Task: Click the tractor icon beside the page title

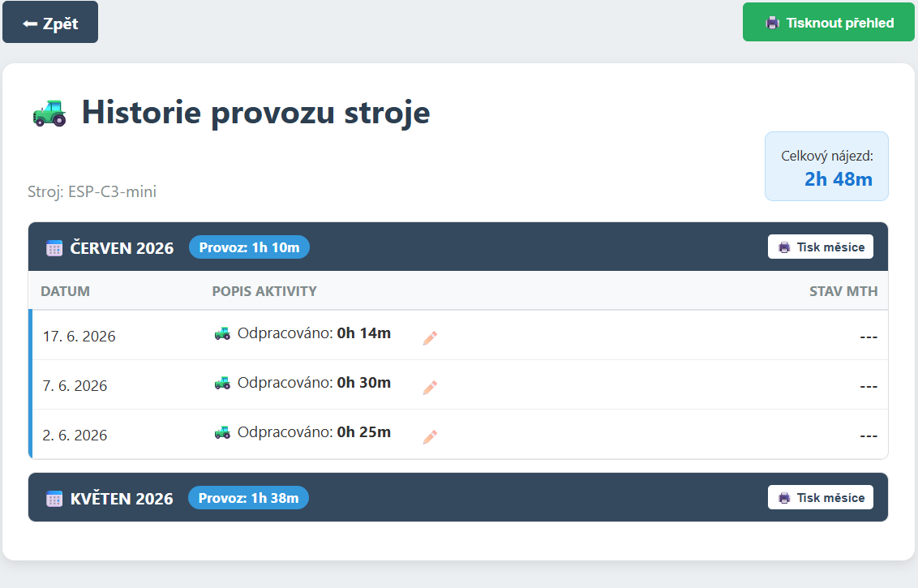Action: pos(49,113)
